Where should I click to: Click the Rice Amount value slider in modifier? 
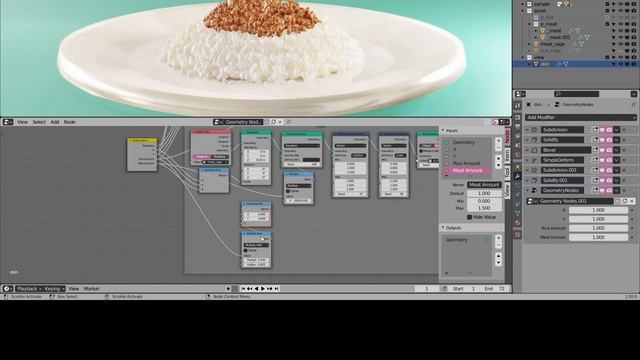point(598,228)
